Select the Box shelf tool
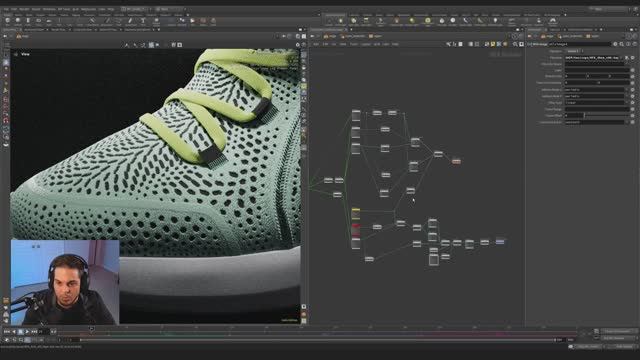Viewport: 640px width, 360px height. 7,22
